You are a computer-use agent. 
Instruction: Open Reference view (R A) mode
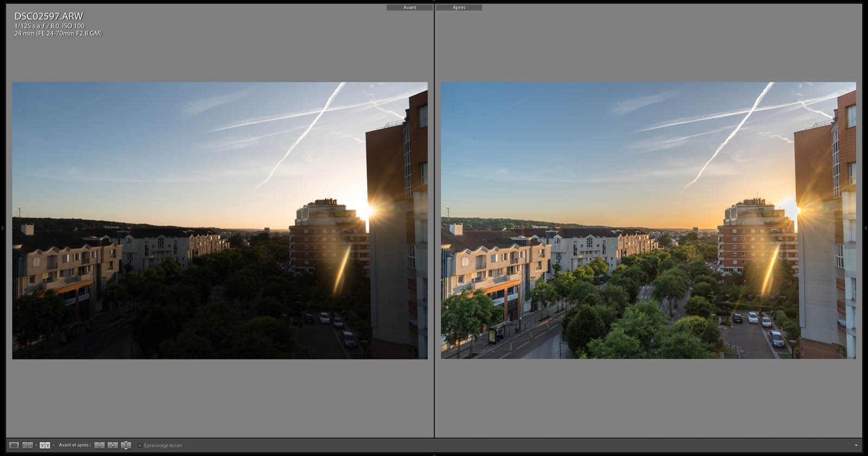point(27,445)
